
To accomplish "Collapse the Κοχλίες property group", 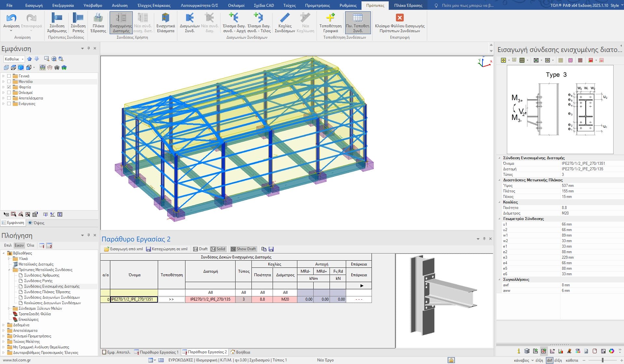I will [x=499, y=202].
